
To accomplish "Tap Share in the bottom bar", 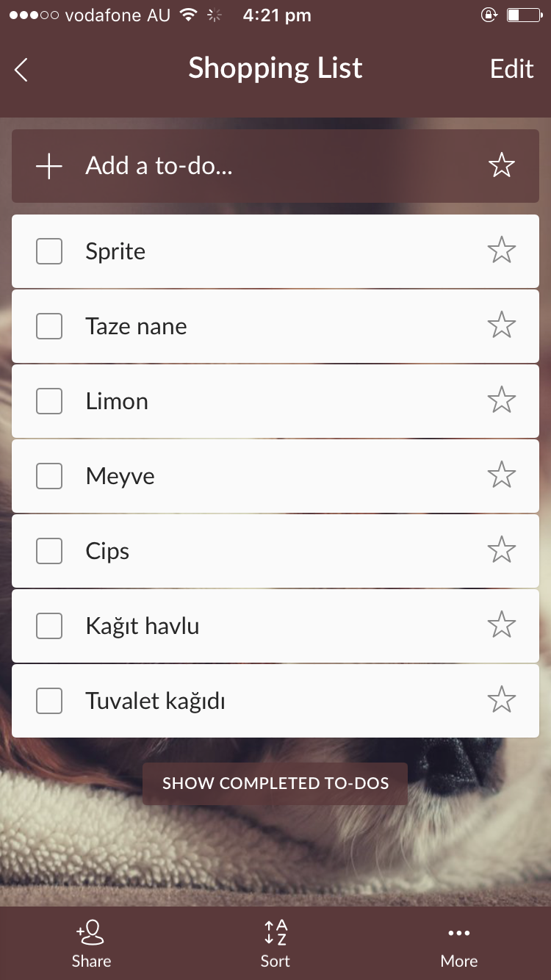I will click(92, 943).
